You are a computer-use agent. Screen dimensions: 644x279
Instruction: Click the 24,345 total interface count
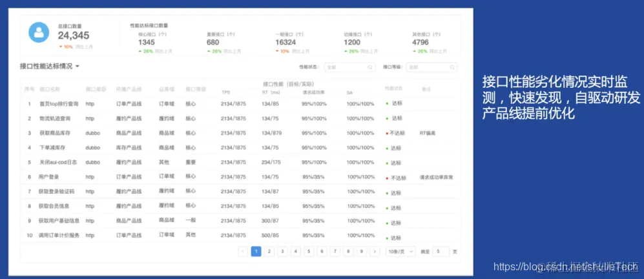pos(74,36)
